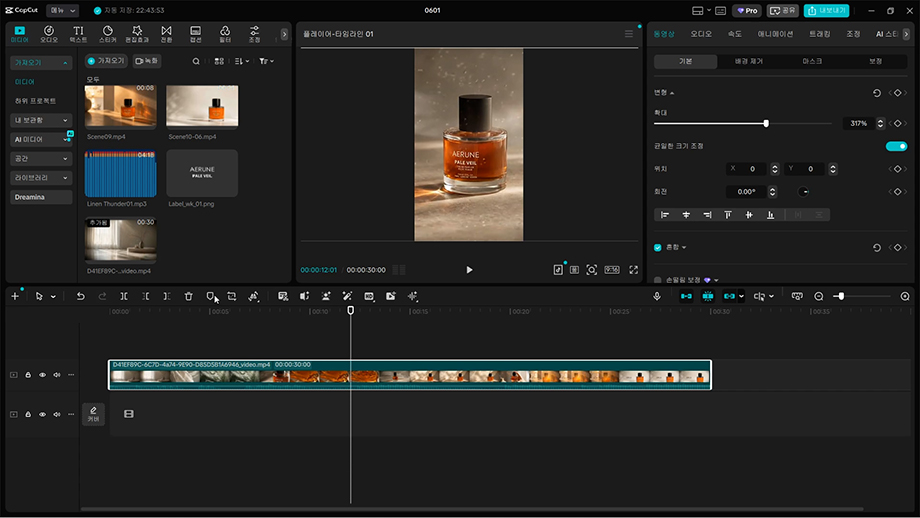Click the record voiceover microphone
The image size is (920, 518).
click(x=657, y=296)
